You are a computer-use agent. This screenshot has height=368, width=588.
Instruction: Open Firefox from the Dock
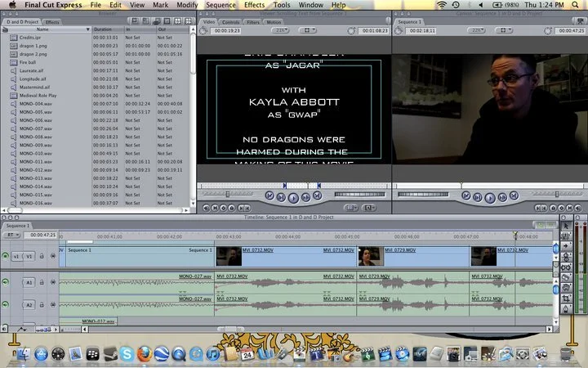[145, 354]
